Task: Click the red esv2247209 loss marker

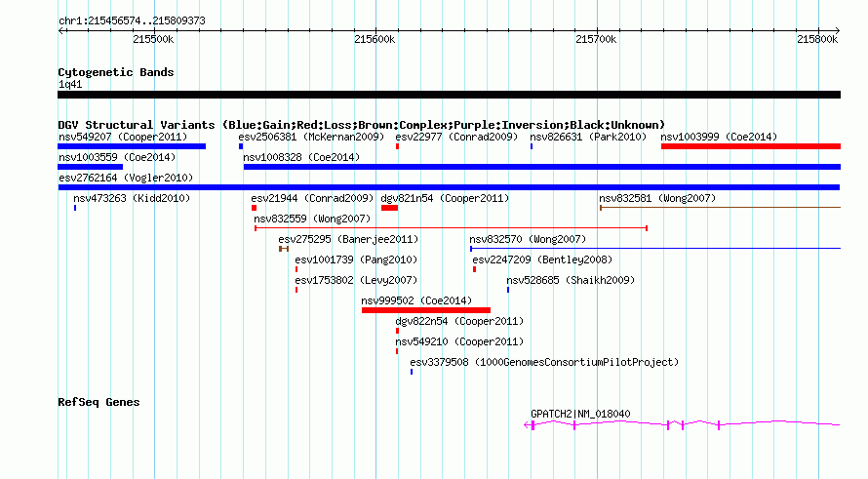Action: click(474, 269)
